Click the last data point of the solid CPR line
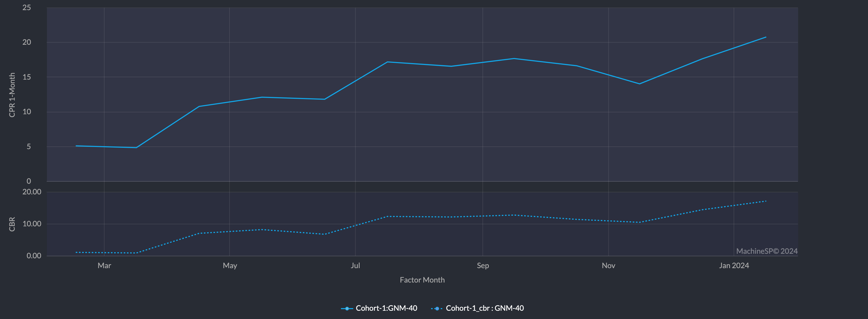The image size is (868, 319). coord(766,37)
